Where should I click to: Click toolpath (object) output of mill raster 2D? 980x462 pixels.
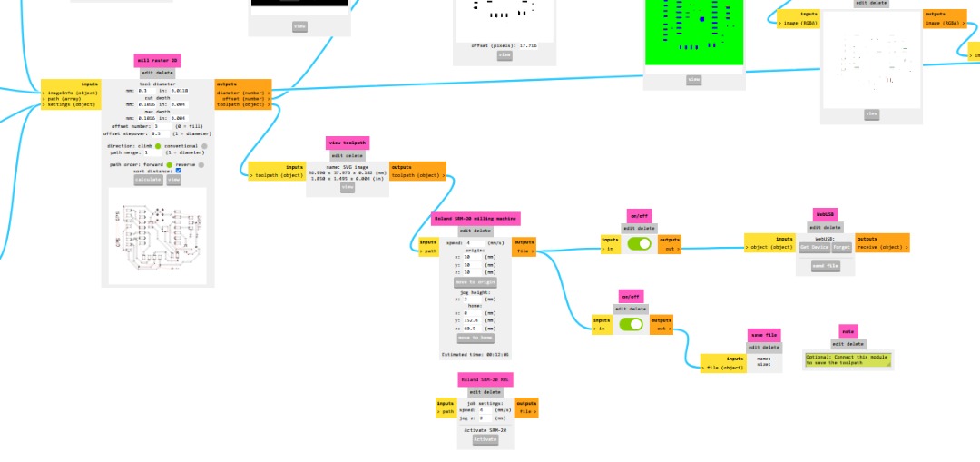click(x=244, y=104)
